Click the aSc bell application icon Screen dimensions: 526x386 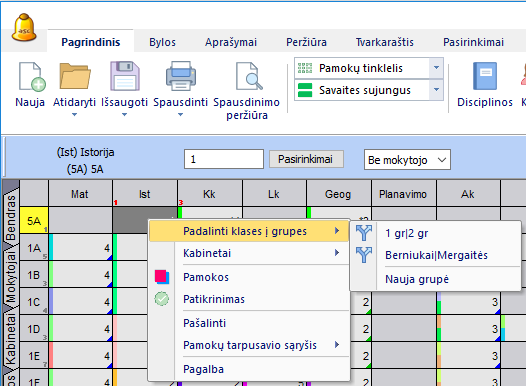coord(24,27)
